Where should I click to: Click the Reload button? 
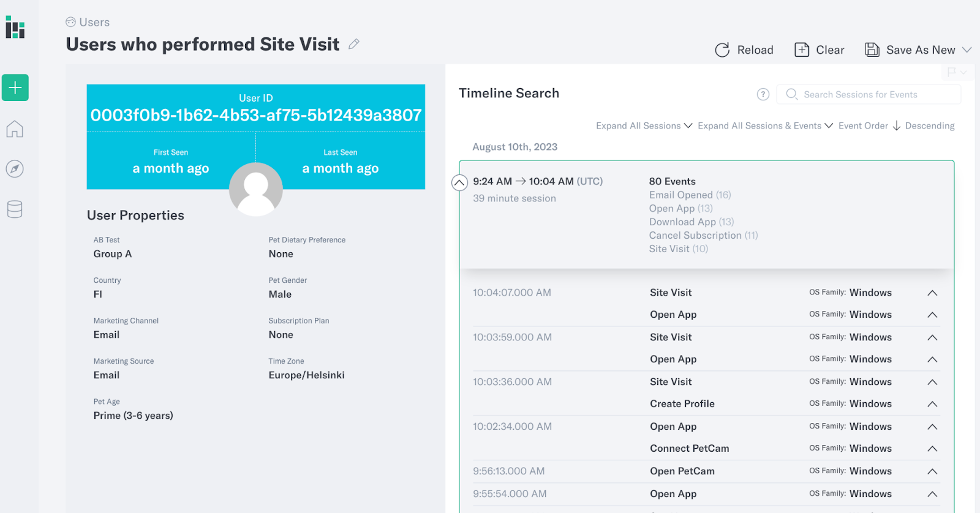[744, 50]
